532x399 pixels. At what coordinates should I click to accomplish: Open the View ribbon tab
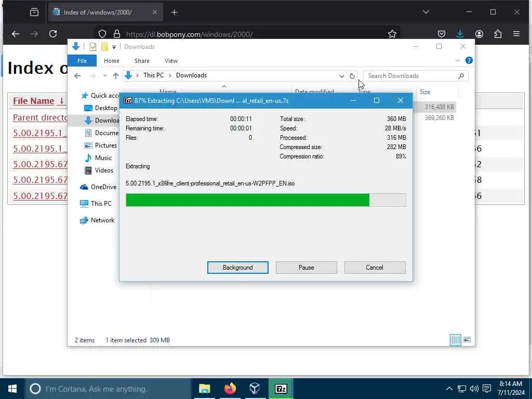click(171, 61)
